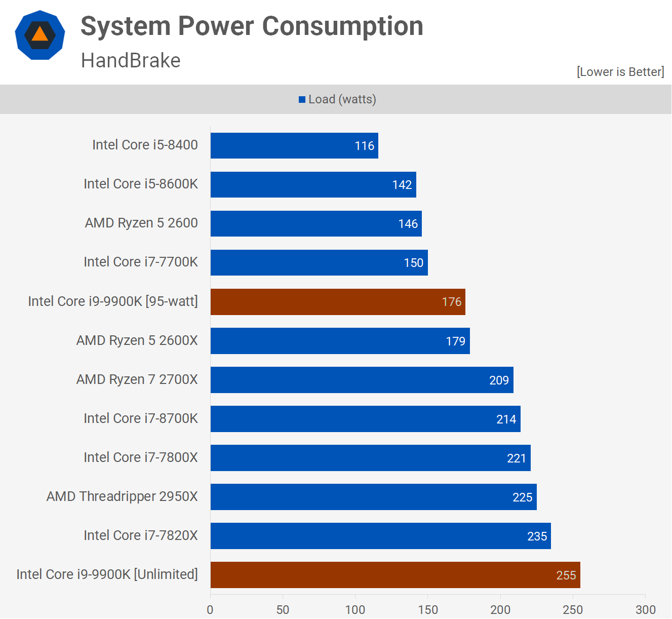
Task: Click the blue Load (watts) legend swatch
Action: pos(302,100)
